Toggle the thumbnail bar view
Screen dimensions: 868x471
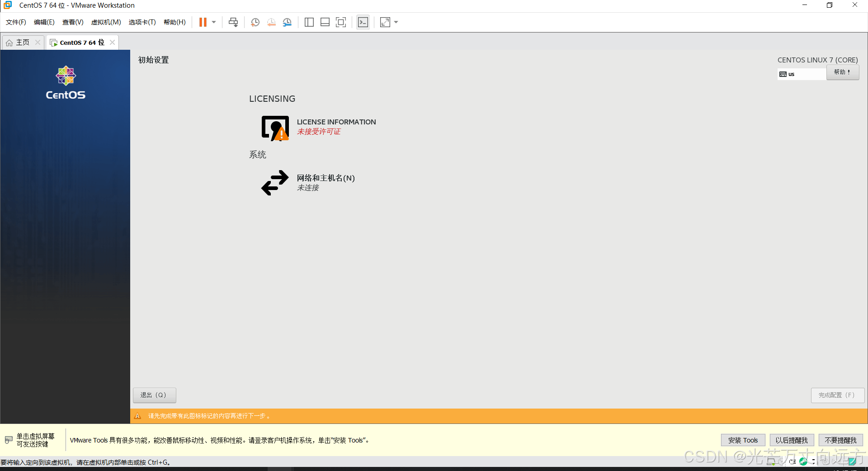pos(325,22)
